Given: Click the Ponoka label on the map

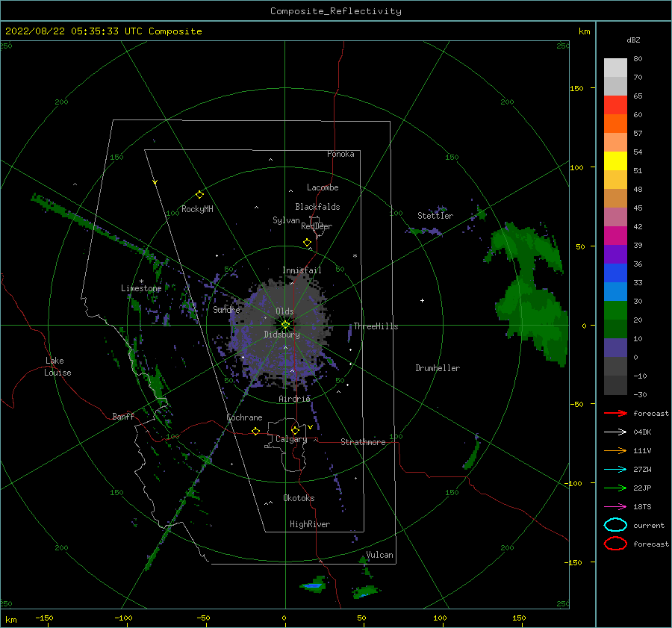Looking at the screenshot, I should (340, 154).
